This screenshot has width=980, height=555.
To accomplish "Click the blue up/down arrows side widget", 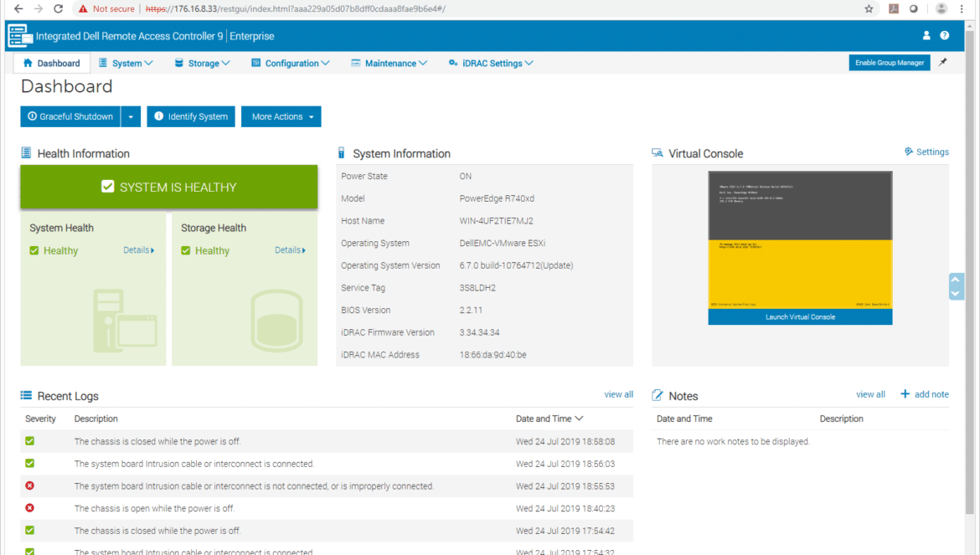I will click(956, 286).
